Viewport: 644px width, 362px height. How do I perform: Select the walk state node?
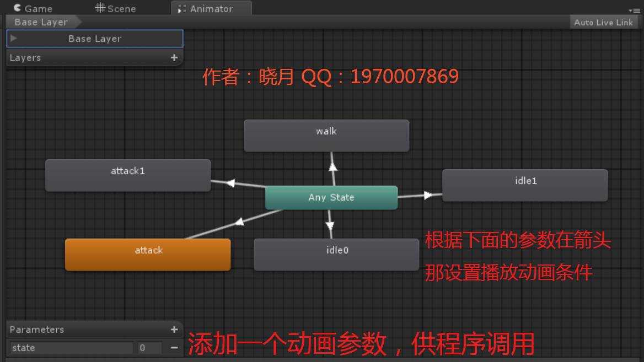[326, 136]
